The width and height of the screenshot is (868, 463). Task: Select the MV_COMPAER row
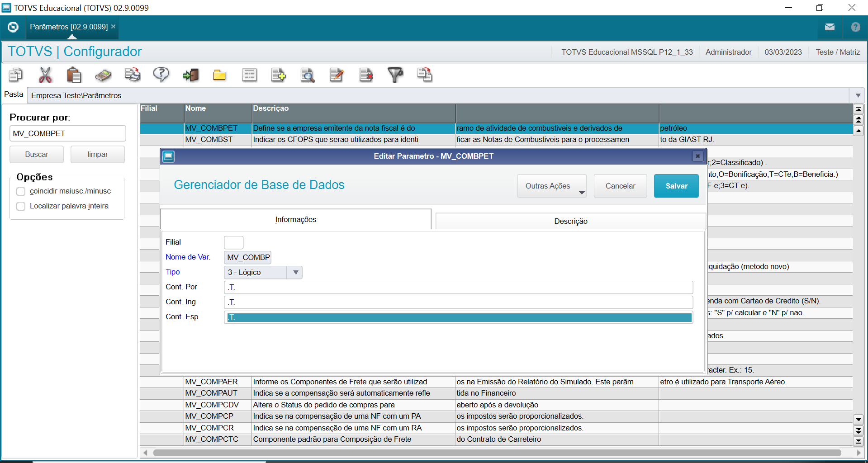496,382
